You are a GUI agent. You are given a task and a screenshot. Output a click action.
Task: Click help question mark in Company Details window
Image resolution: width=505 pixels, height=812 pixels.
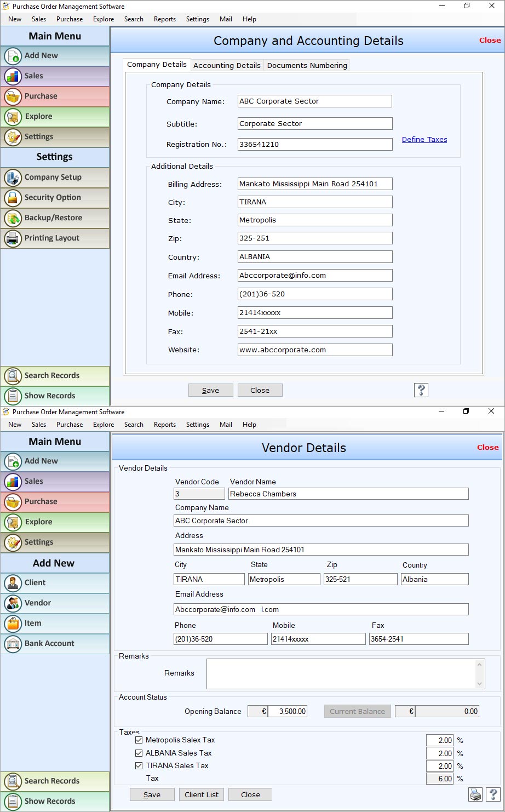pos(421,390)
